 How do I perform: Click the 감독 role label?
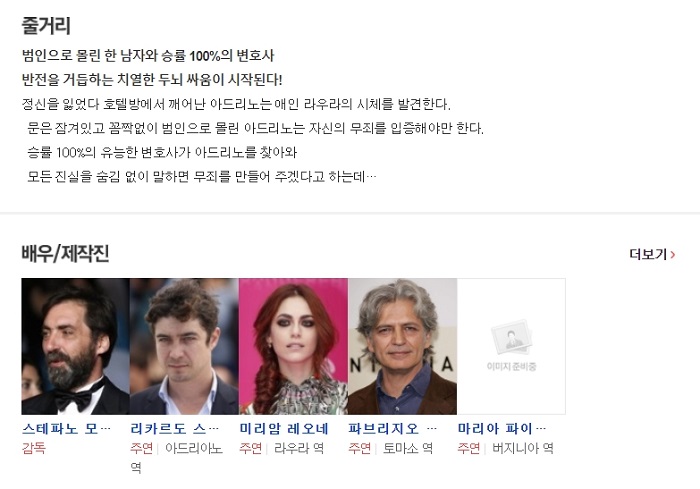33,448
